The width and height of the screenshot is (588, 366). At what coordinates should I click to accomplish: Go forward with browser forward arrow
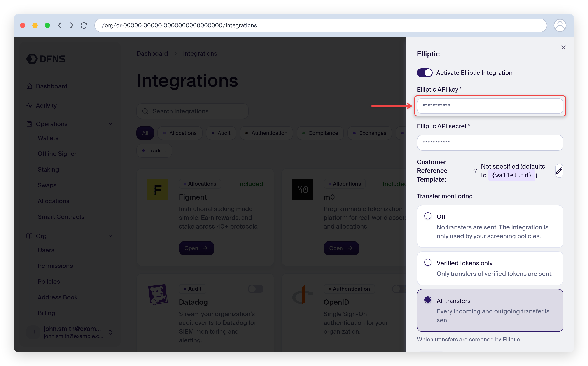(x=71, y=25)
